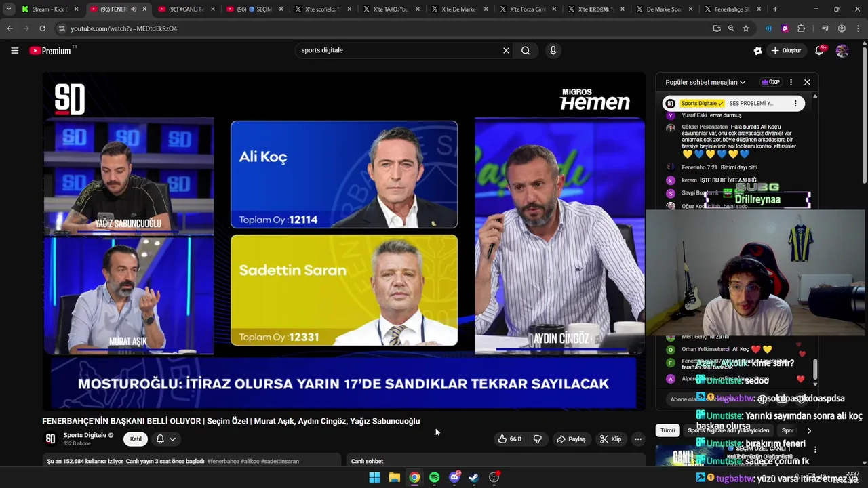
Task: Open live chat options menu
Action: (x=791, y=82)
